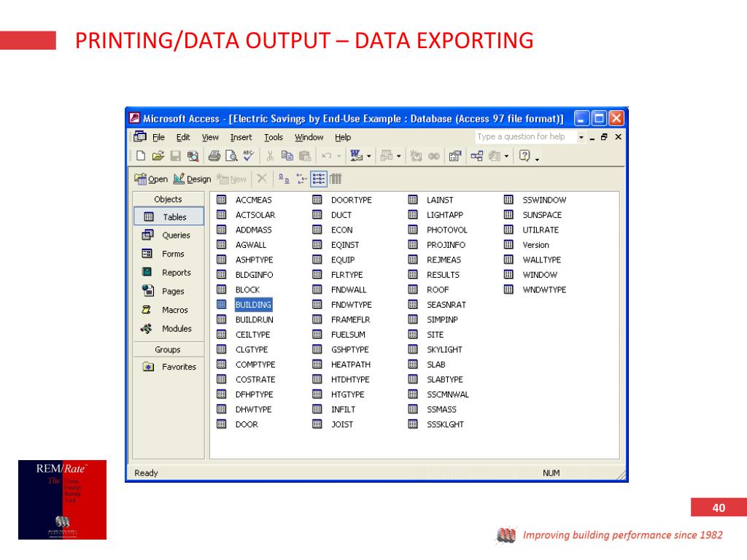Click the Undo arrow icon

[327, 156]
